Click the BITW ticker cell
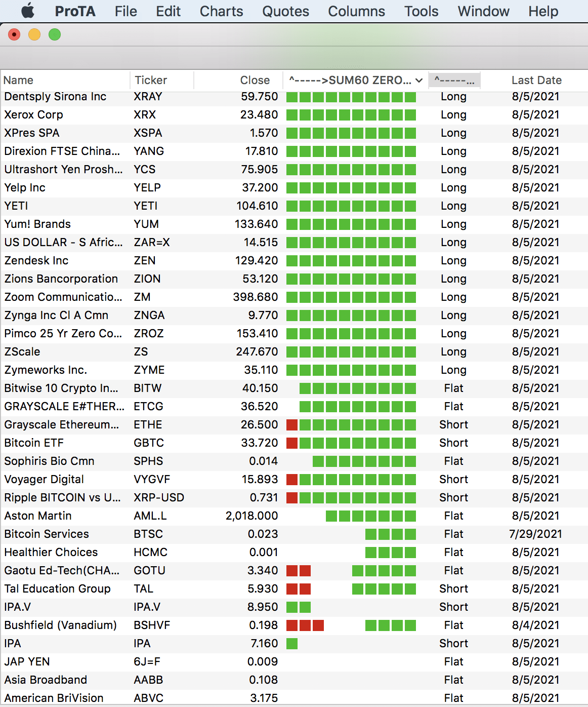This screenshot has height=707, width=588. point(147,388)
